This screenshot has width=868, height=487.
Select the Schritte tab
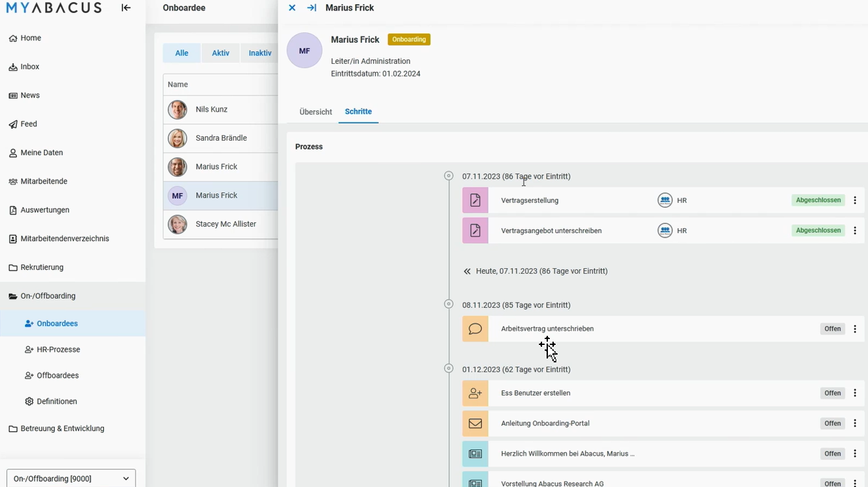tap(358, 112)
